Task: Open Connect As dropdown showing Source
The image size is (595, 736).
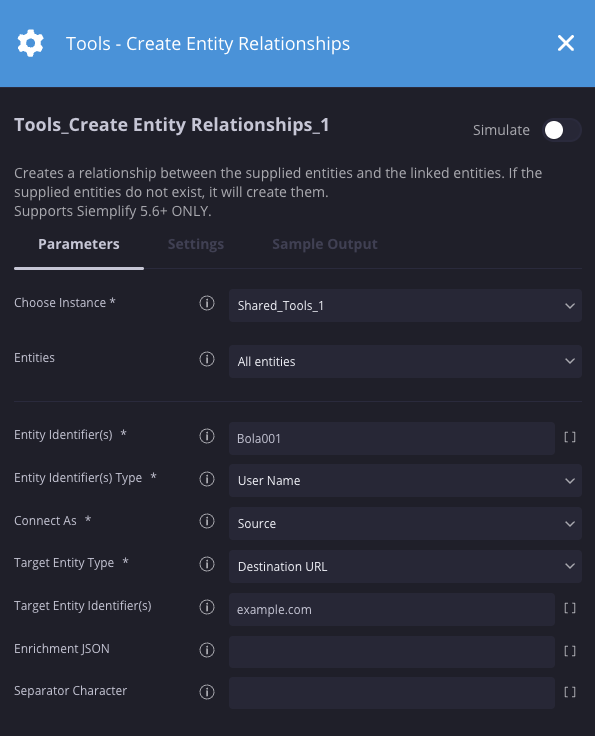Action: 405,523
